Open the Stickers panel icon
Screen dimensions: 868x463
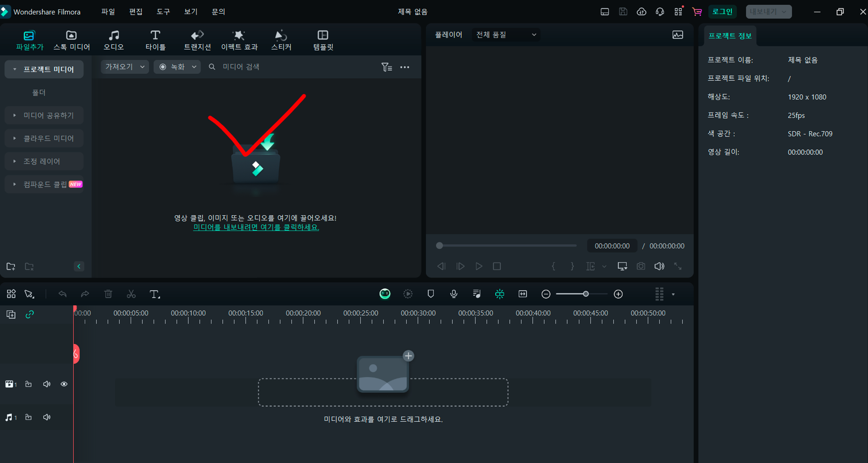[281, 40]
